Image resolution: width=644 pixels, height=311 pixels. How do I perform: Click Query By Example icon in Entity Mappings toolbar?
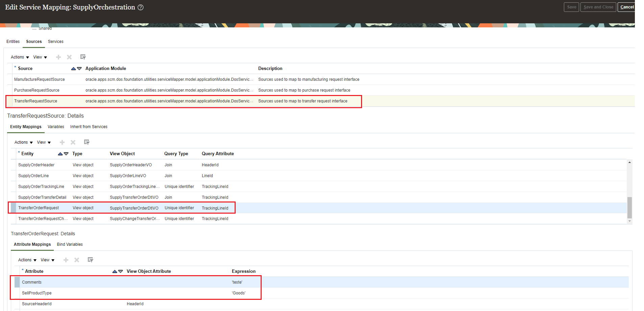tap(87, 142)
